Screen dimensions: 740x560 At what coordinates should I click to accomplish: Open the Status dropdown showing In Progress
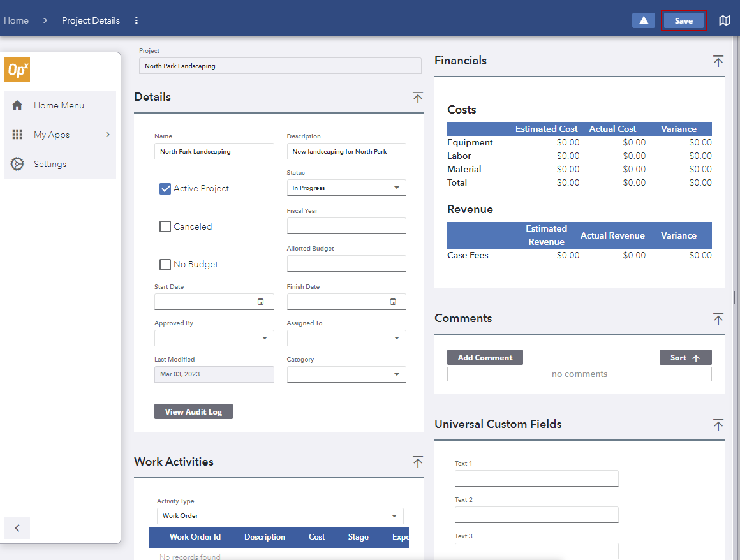coord(346,188)
